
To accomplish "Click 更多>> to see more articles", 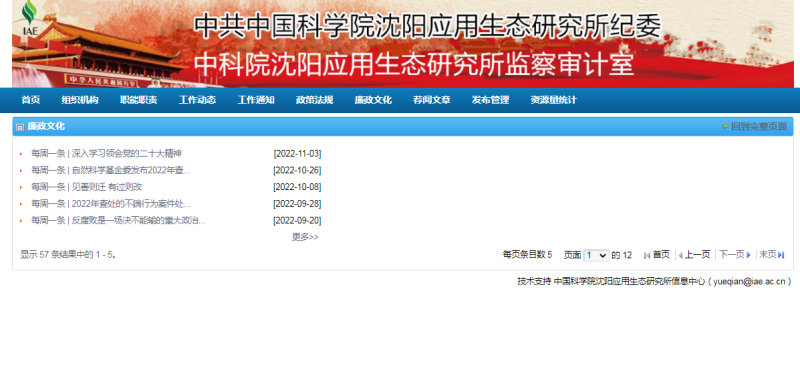I will 305,237.
